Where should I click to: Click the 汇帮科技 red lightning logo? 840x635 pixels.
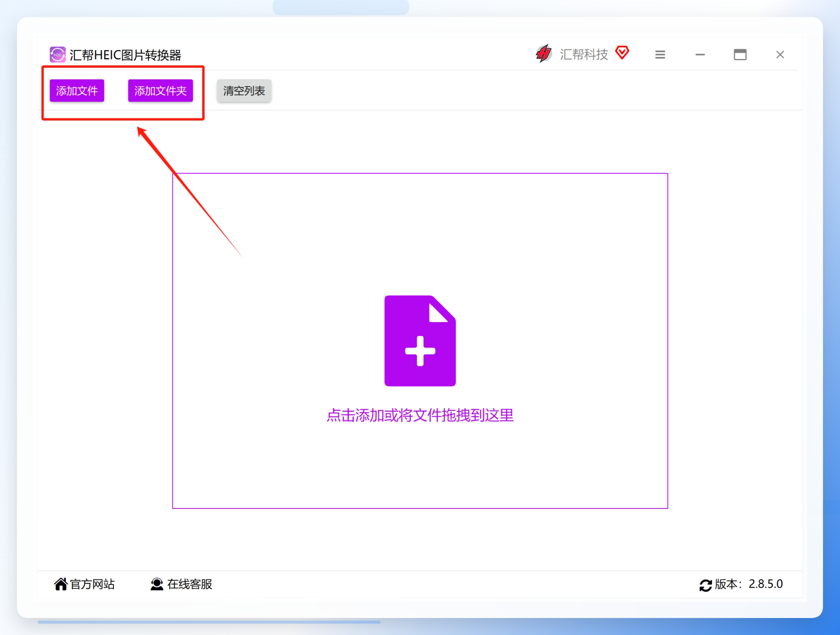tap(544, 54)
